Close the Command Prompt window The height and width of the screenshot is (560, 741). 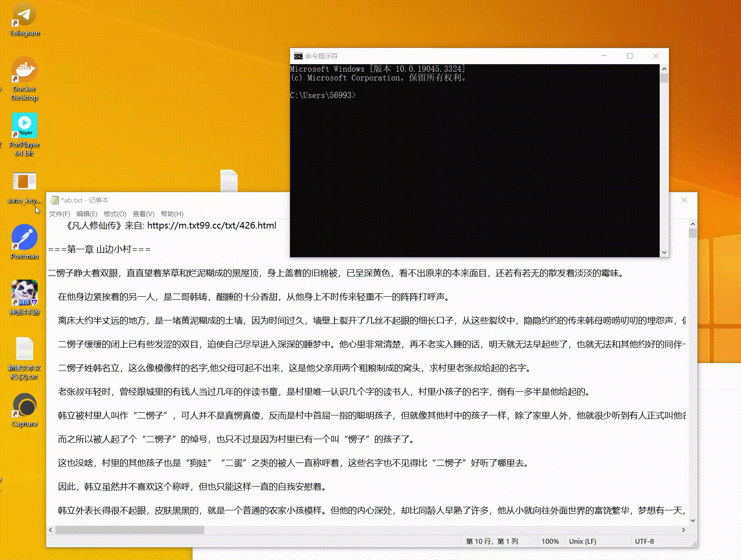coord(656,56)
